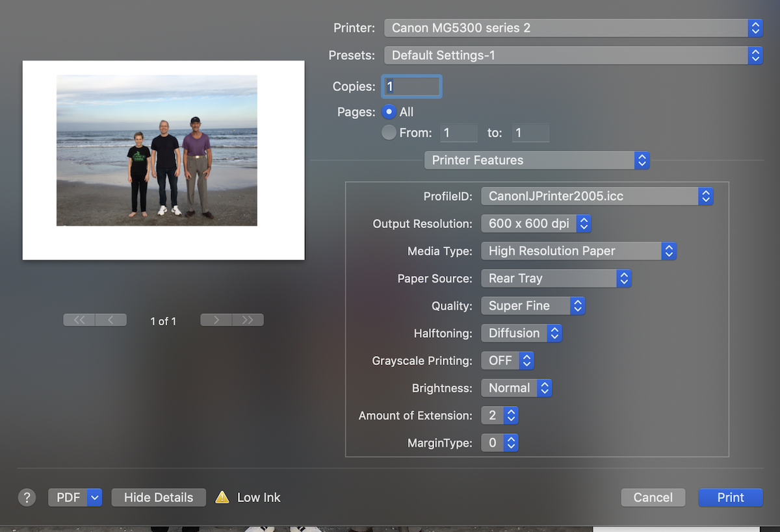
Task: Click the help question mark button
Action: tap(27, 498)
